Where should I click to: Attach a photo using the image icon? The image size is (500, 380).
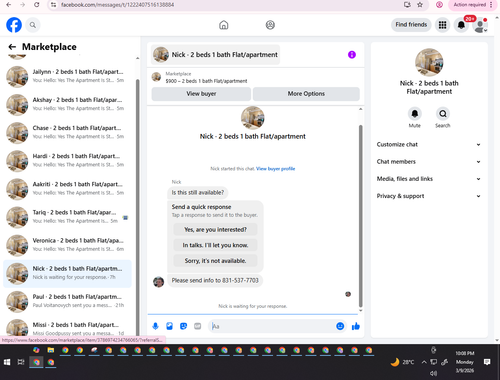(169, 326)
